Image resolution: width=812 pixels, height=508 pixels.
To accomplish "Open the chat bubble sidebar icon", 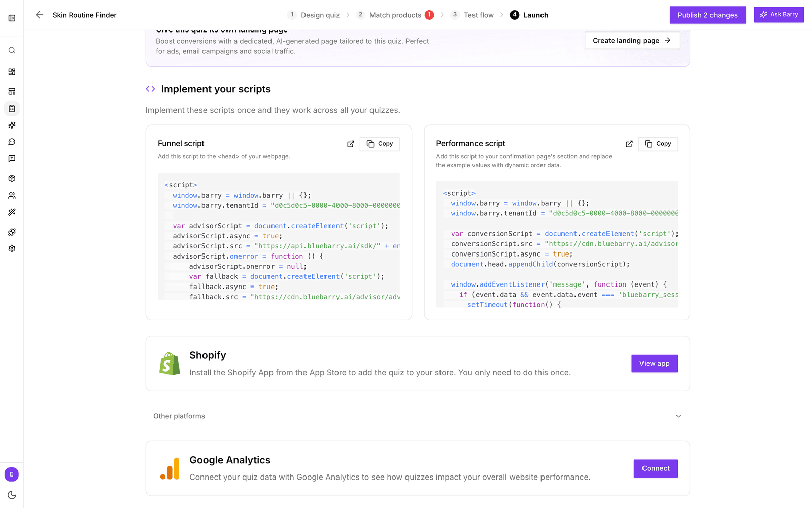I will click(x=12, y=142).
